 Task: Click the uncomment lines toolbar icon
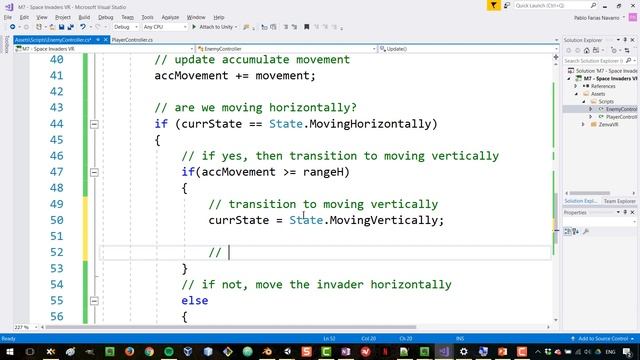point(294,27)
